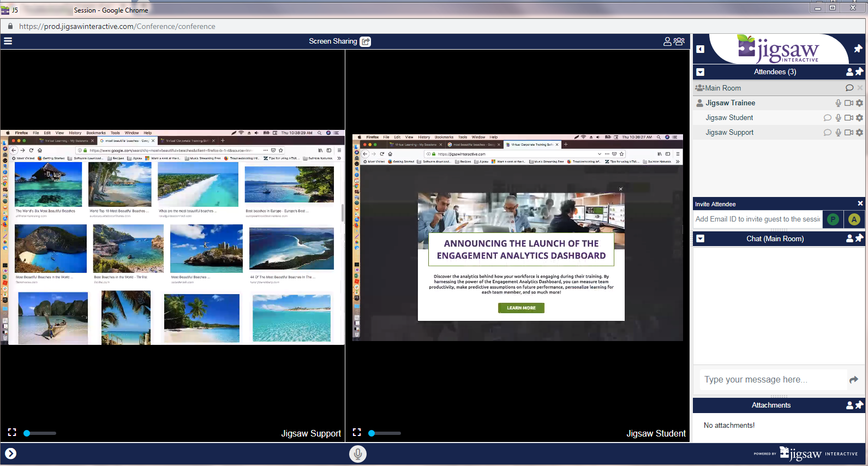Toggle Jigsaw Student's microphone
Screen dimensions: 868x466
pos(838,118)
